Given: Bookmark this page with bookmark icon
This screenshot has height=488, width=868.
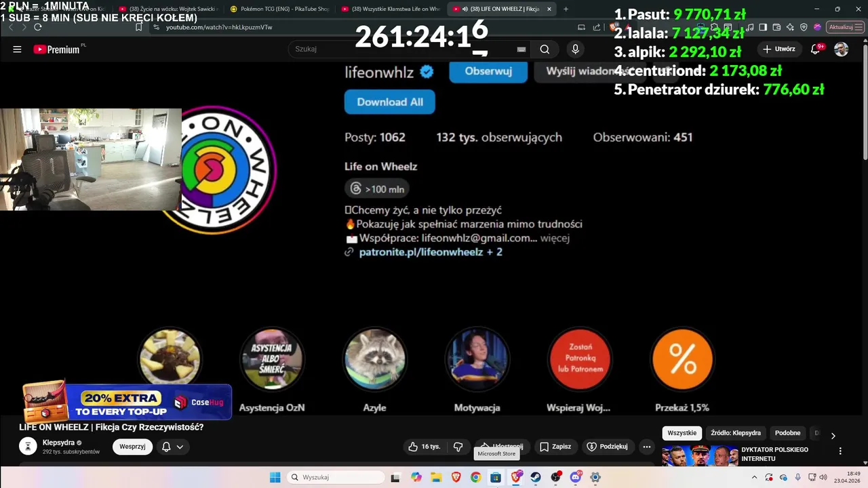Looking at the screenshot, I should tap(139, 27).
